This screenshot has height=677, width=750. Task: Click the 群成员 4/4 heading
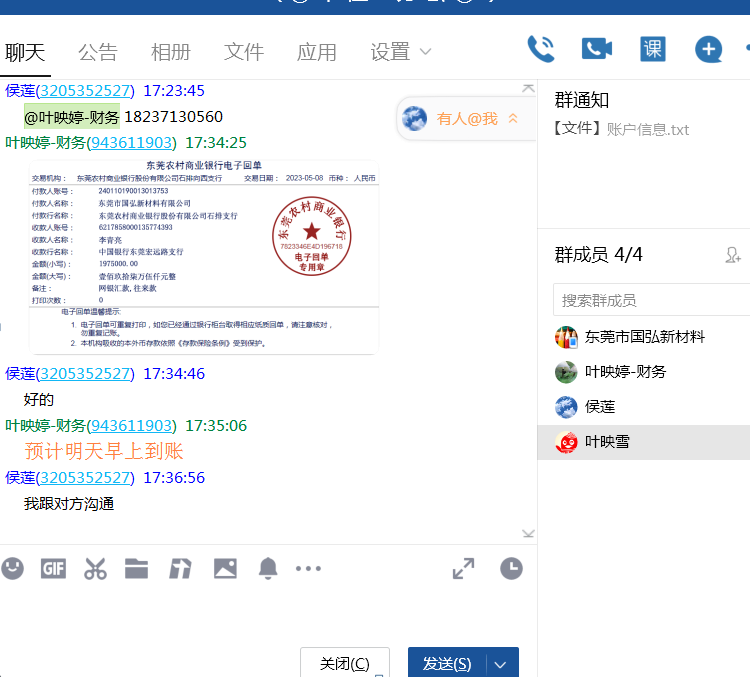(x=598, y=255)
